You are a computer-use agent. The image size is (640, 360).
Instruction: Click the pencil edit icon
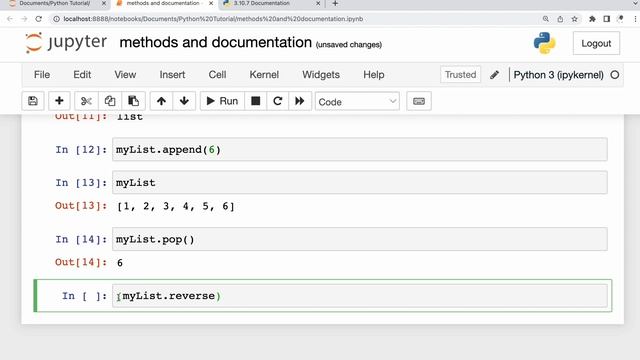(x=494, y=75)
